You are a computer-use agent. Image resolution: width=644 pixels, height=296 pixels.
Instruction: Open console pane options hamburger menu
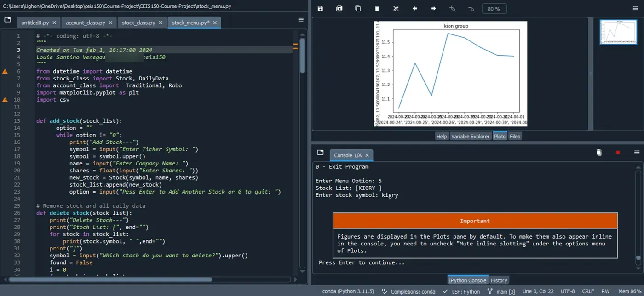coord(637,153)
